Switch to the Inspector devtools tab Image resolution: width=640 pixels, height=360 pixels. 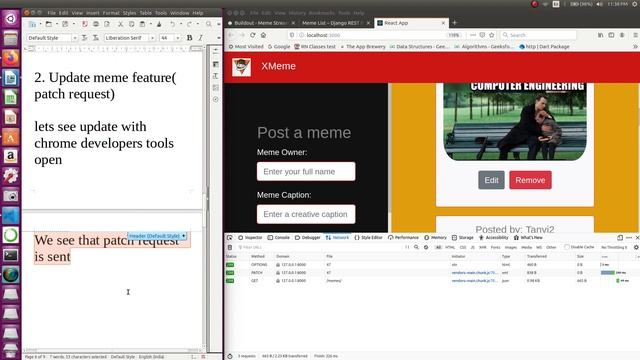(x=250, y=238)
